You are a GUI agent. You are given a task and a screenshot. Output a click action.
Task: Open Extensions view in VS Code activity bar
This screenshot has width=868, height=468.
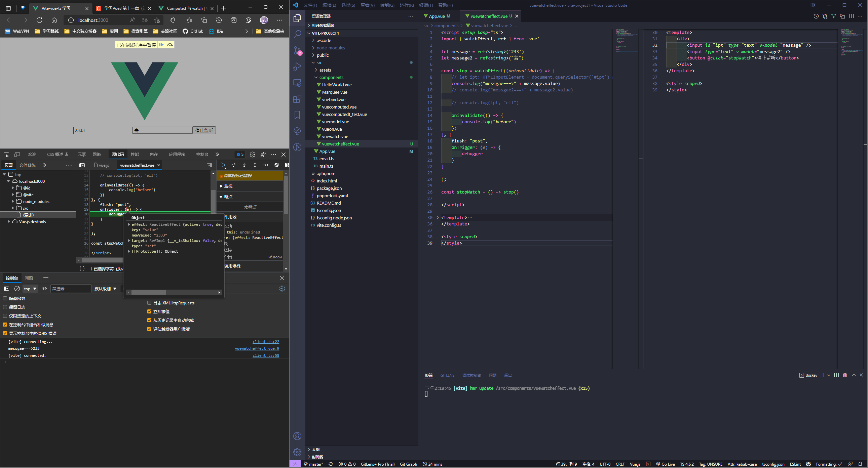coord(297,99)
